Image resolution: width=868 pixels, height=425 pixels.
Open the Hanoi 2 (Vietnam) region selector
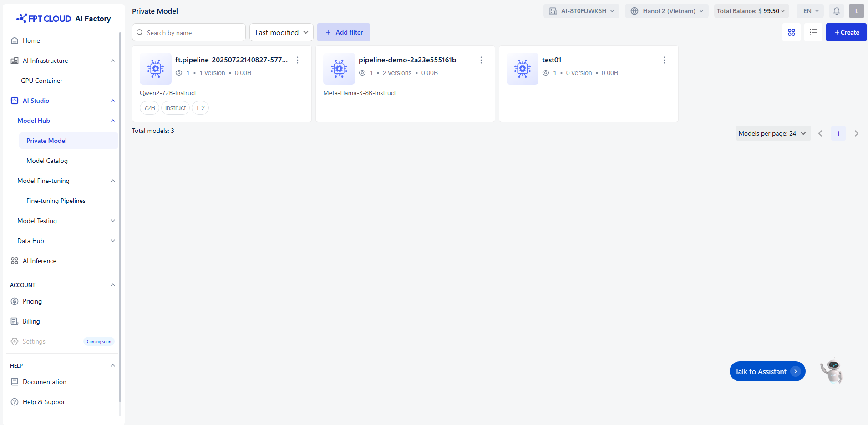pyautogui.click(x=666, y=11)
